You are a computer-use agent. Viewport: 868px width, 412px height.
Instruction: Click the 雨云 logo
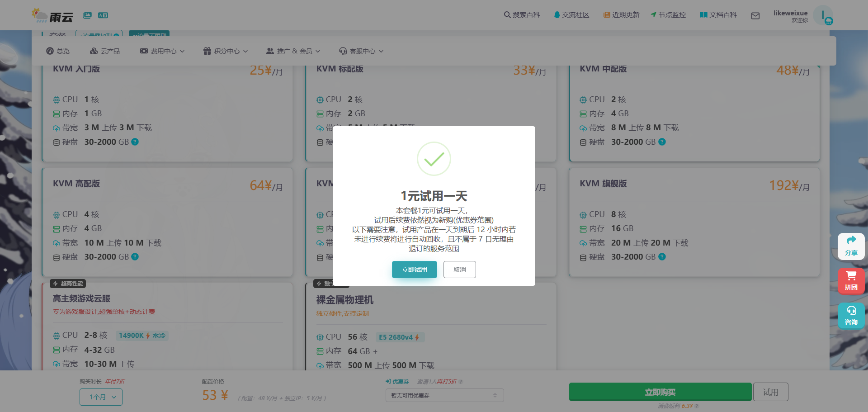(x=52, y=16)
